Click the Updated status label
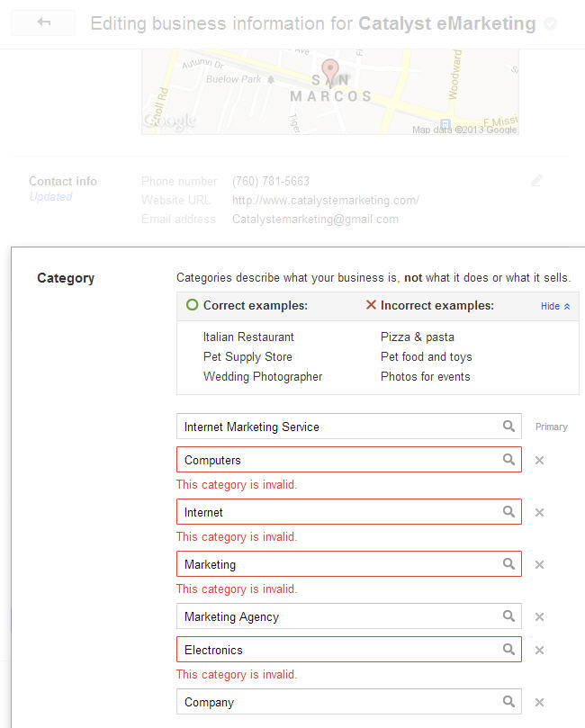 tap(50, 197)
